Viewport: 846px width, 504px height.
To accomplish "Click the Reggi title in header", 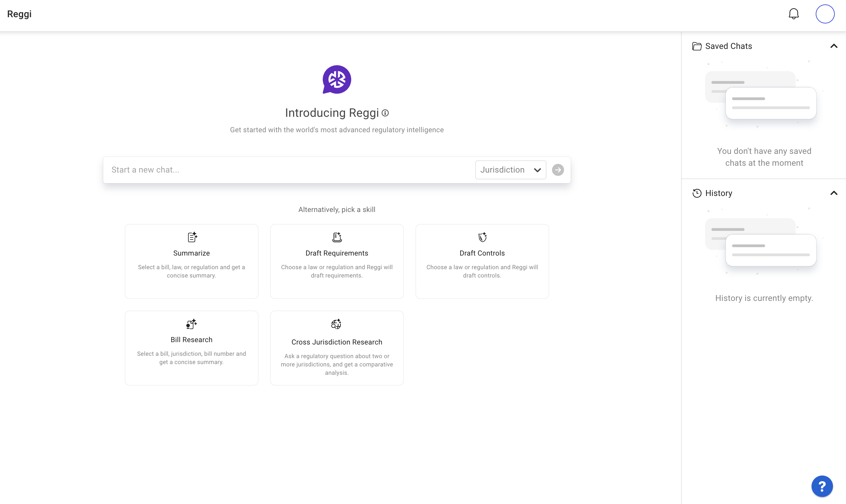I will [x=19, y=14].
